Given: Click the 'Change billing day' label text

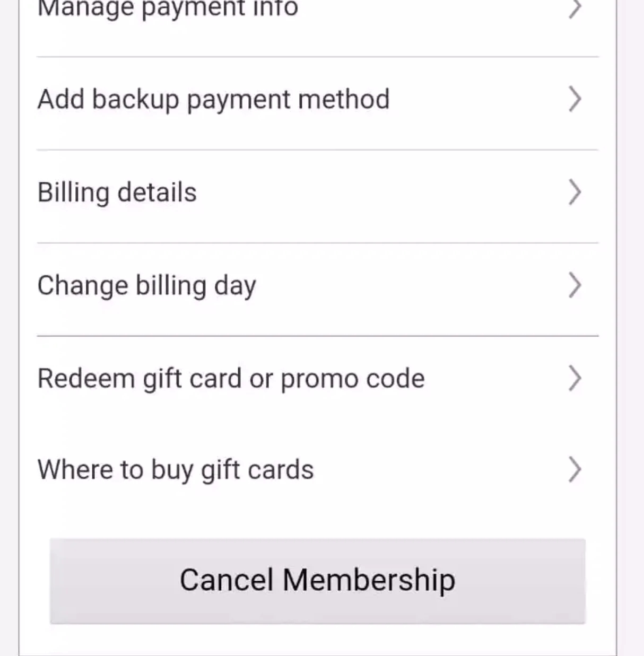Looking at the screenshot, I should click(147, 286).
